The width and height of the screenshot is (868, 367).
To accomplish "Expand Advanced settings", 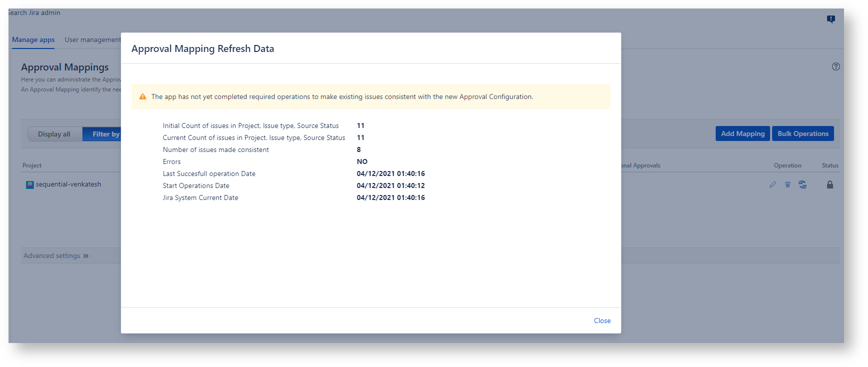I will pyautogui.click(x=56, y=255).
